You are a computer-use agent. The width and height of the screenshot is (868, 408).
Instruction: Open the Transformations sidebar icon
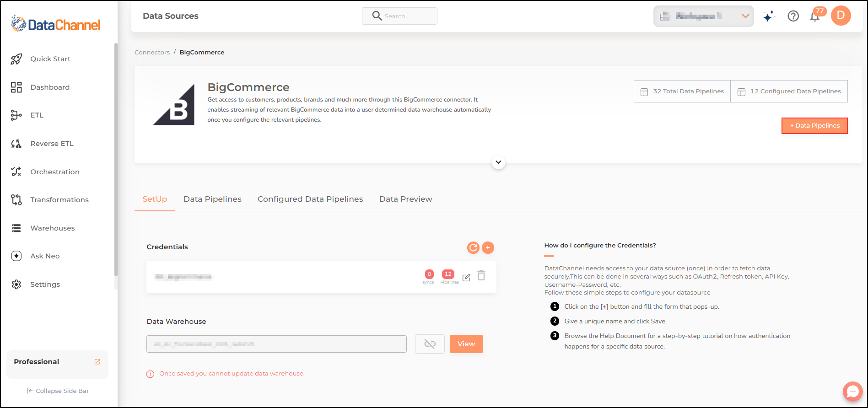pos(16,200)
